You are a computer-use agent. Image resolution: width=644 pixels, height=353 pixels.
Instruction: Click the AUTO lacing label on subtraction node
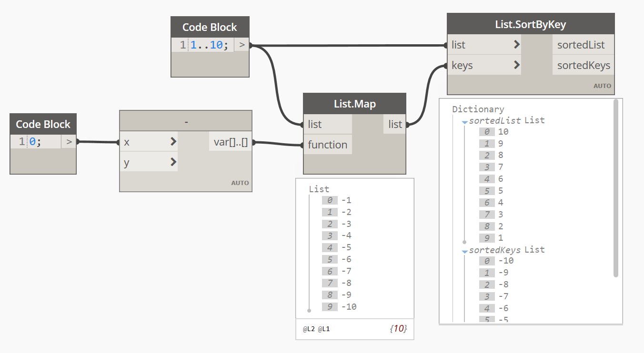(x=240, y=183)
